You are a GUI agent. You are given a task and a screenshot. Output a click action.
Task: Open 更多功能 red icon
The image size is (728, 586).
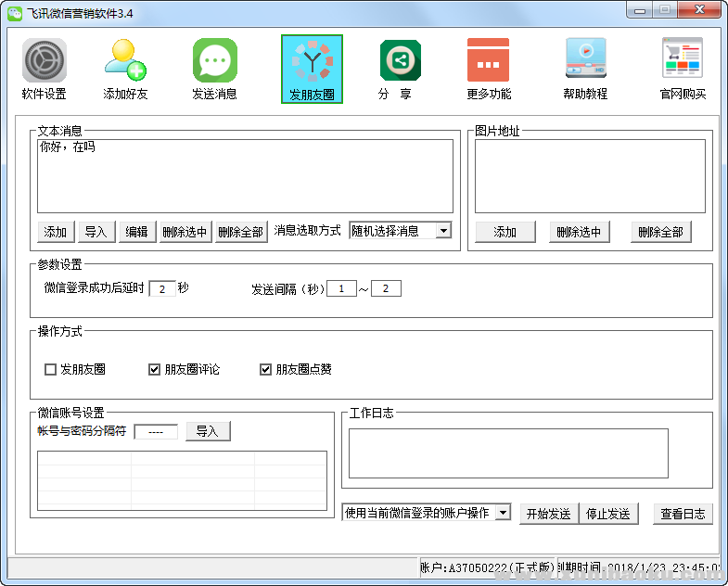(x=488, y=61)
